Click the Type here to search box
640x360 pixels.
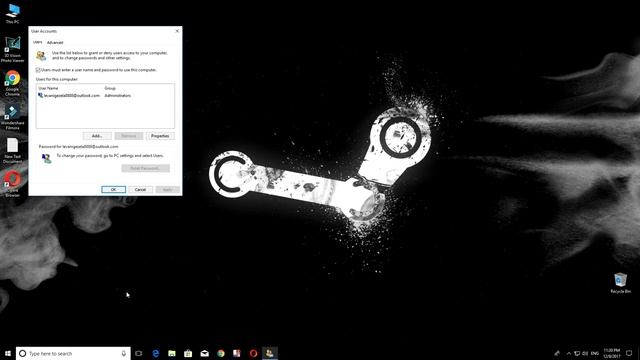(73, 353)
